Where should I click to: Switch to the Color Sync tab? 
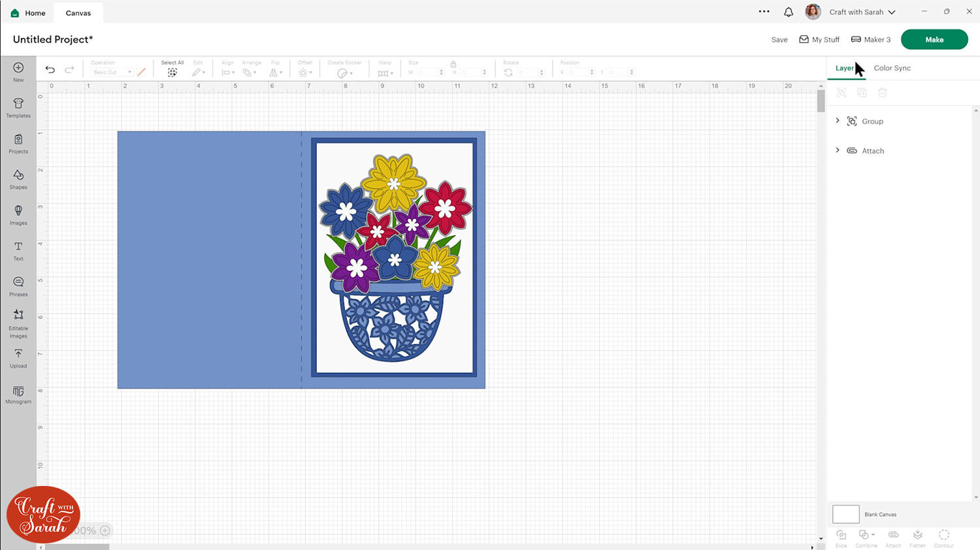[892, 68]
